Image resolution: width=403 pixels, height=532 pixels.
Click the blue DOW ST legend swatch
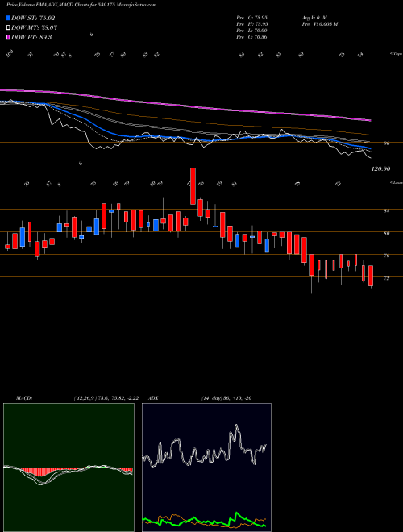coord(8,18)
